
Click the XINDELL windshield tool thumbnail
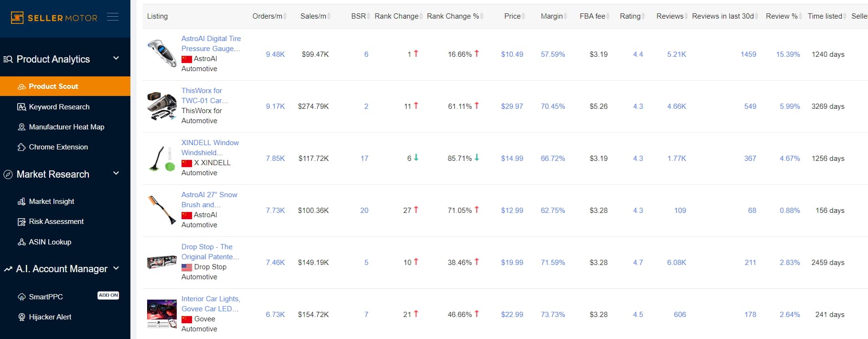[x=161, y=158]
